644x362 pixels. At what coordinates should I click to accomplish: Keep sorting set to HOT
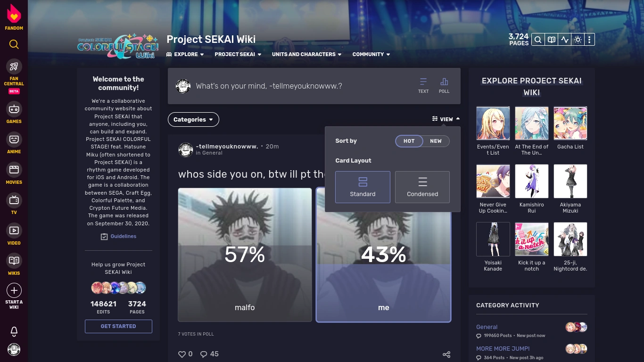click(409, 141)
